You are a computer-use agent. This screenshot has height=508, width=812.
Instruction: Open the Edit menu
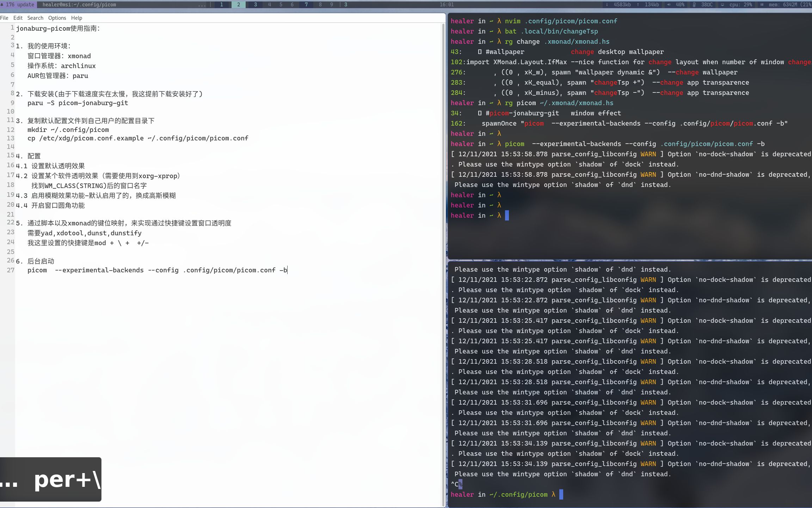(x=18, y=18)
